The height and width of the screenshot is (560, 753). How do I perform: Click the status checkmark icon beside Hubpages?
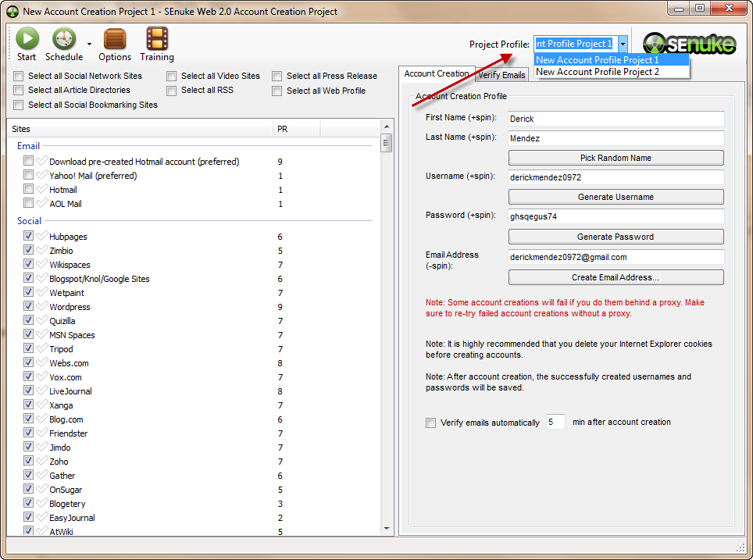pos(42,235)
